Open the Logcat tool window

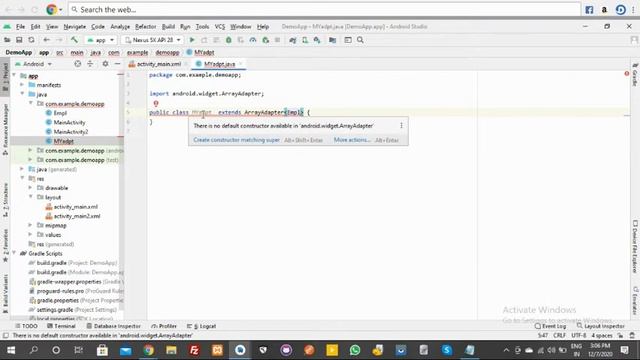[x=202, y=326]
